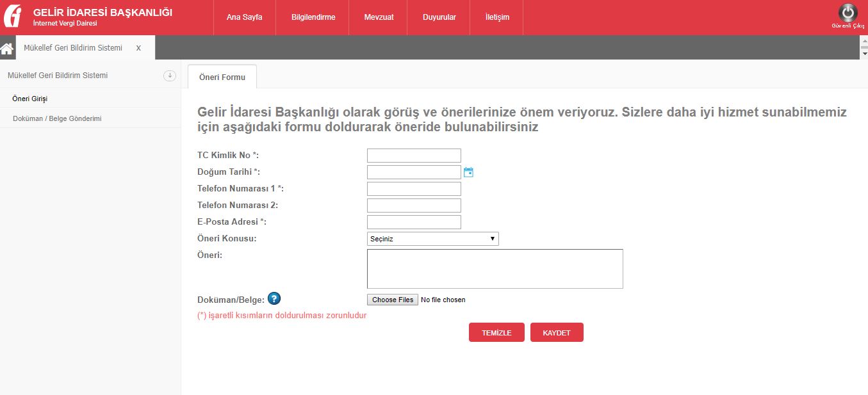
Task: Click the KAYDET button
Action: pyautogui.click(x=556, y=332)
